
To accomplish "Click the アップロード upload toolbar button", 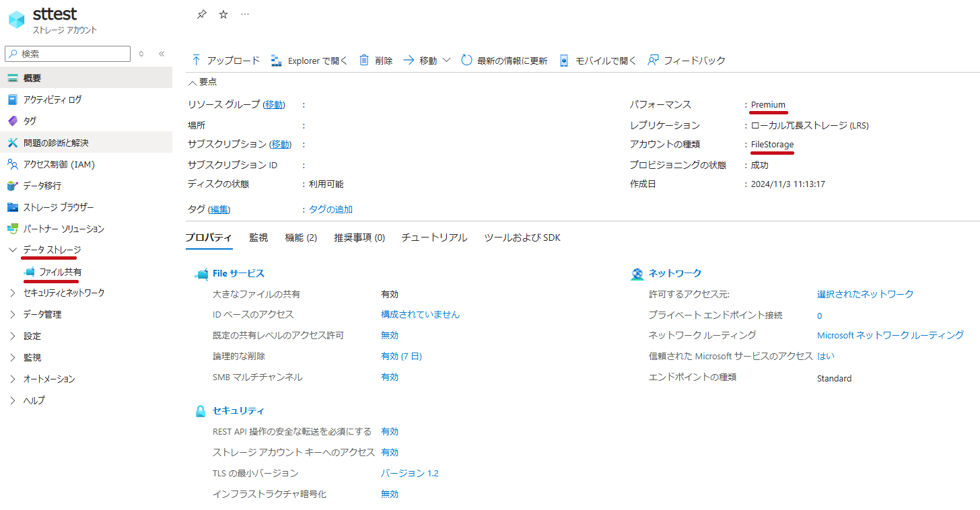I will coord(225,61).
